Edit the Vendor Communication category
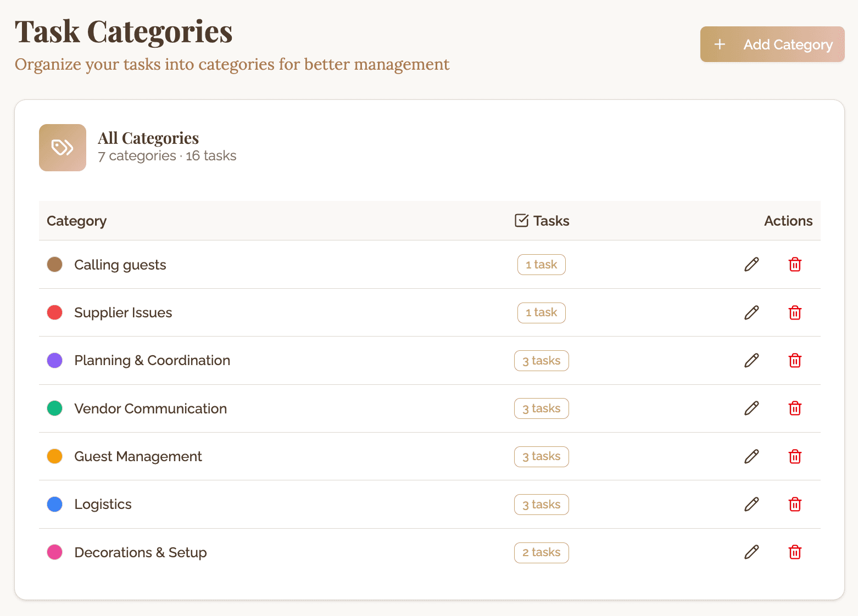 (751, 408)
